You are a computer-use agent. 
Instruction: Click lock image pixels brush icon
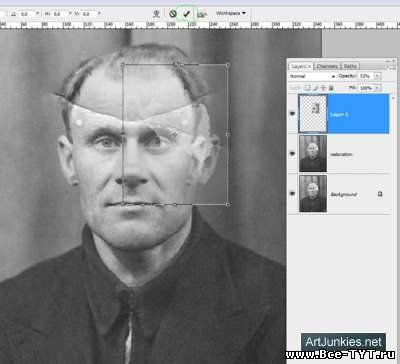pos(315,88)
